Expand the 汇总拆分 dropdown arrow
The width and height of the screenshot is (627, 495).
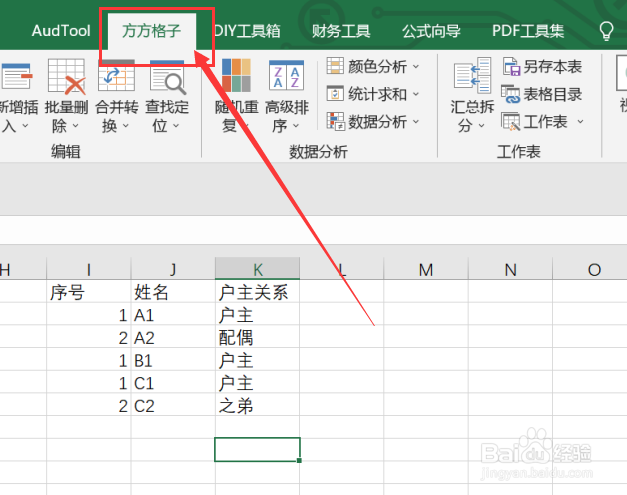pyautogui.click(x=481, y=126)
